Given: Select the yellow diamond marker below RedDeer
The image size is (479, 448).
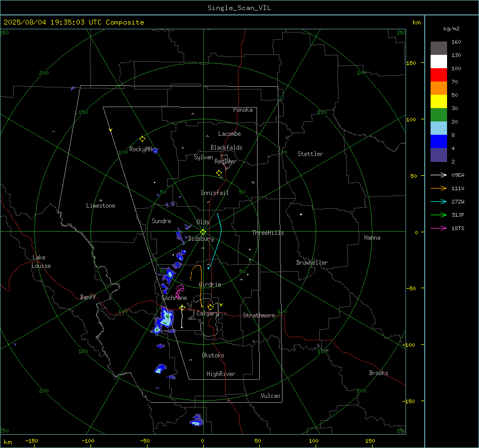Looking at the screenshot, I should [219, 173].
